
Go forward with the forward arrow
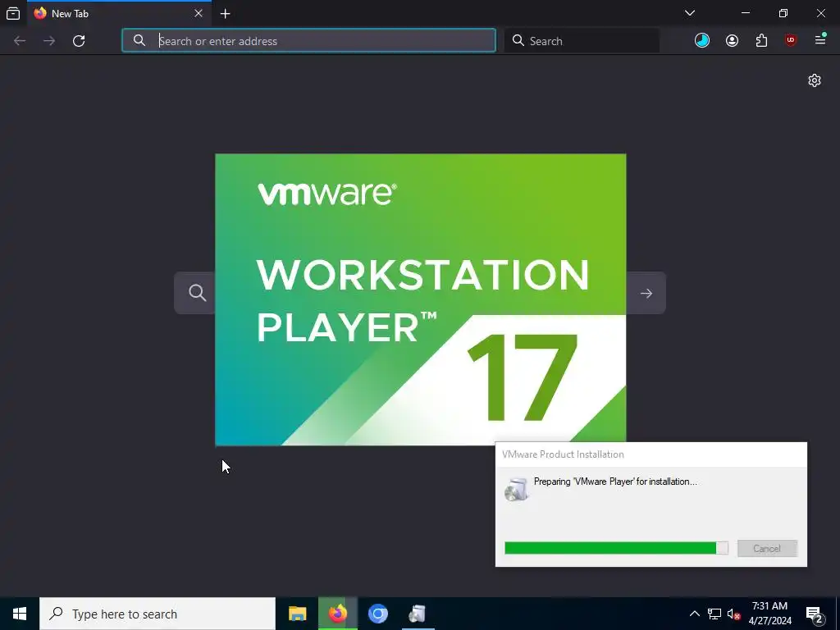pos(49,41)
